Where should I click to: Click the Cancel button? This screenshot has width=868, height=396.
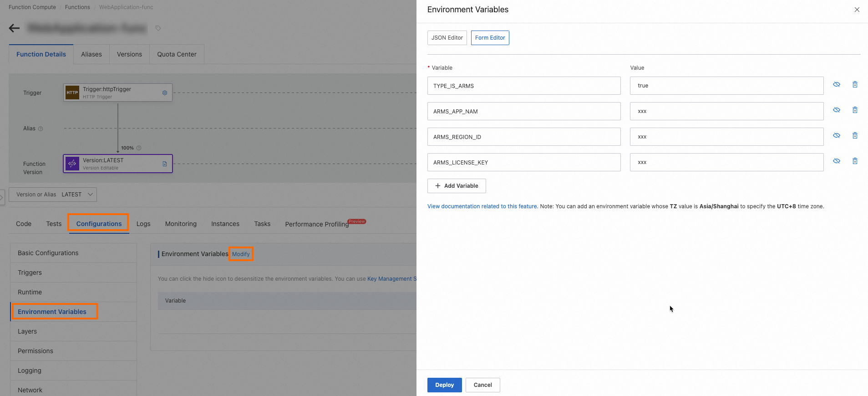pyautogui.click(x=482, y=385)
